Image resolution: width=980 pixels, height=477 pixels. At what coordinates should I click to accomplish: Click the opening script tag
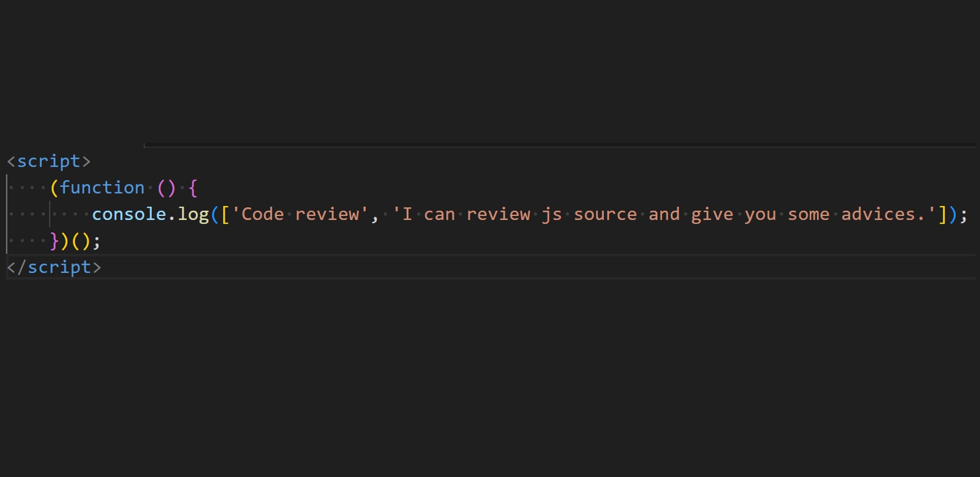(x=48, y=161)
